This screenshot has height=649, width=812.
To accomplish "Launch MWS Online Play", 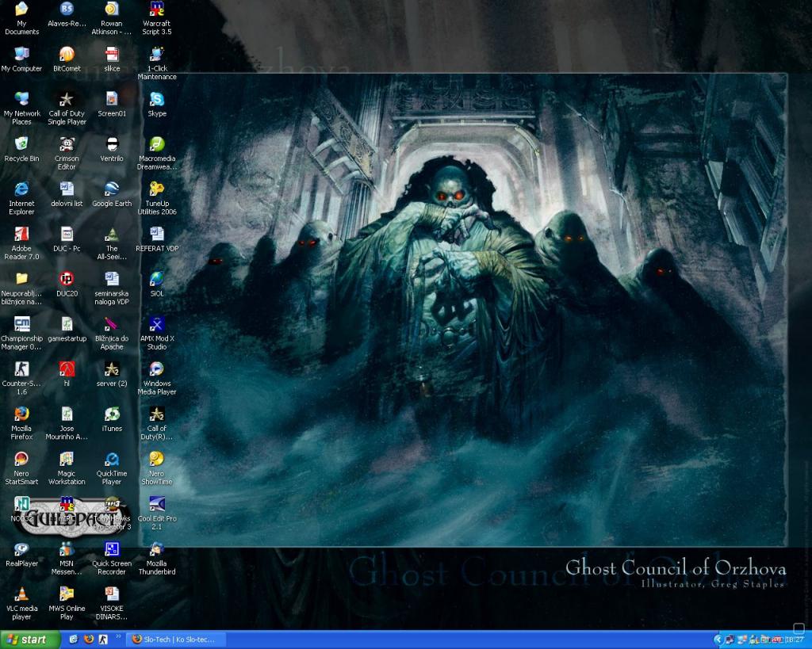I will pyautogui.click(x=67, y=604).
